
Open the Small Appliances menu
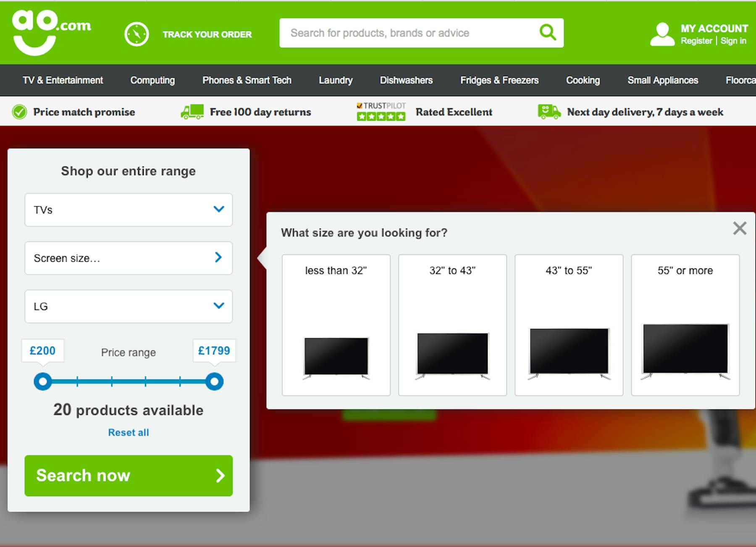pyautogui.click(x=663, y=80)
